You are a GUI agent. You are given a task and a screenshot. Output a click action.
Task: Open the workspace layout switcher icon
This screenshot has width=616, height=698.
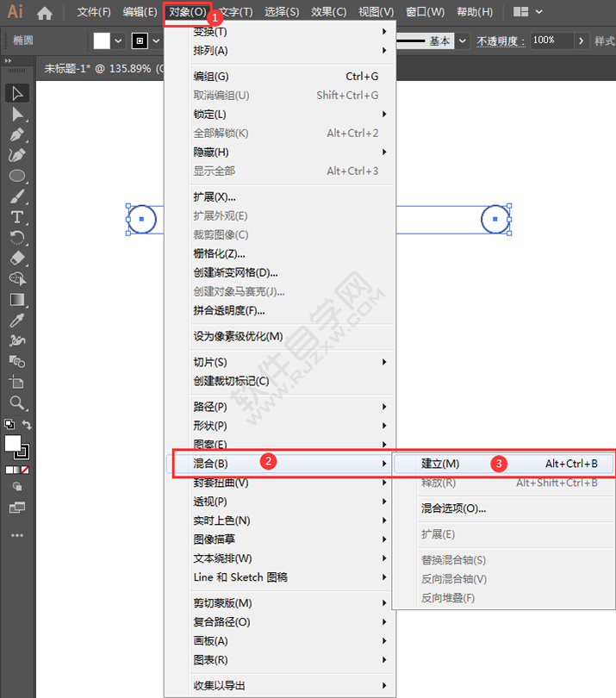tap(520, 11)
